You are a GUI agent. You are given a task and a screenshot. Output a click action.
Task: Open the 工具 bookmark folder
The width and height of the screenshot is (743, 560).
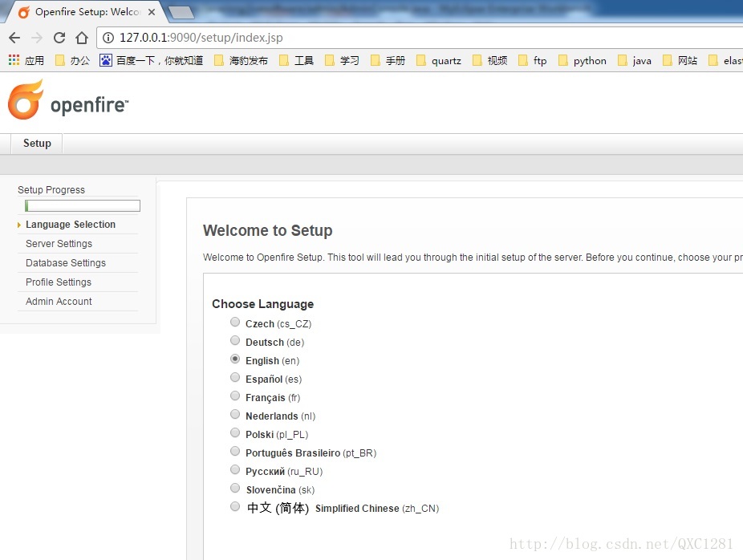tap(297, 60)
